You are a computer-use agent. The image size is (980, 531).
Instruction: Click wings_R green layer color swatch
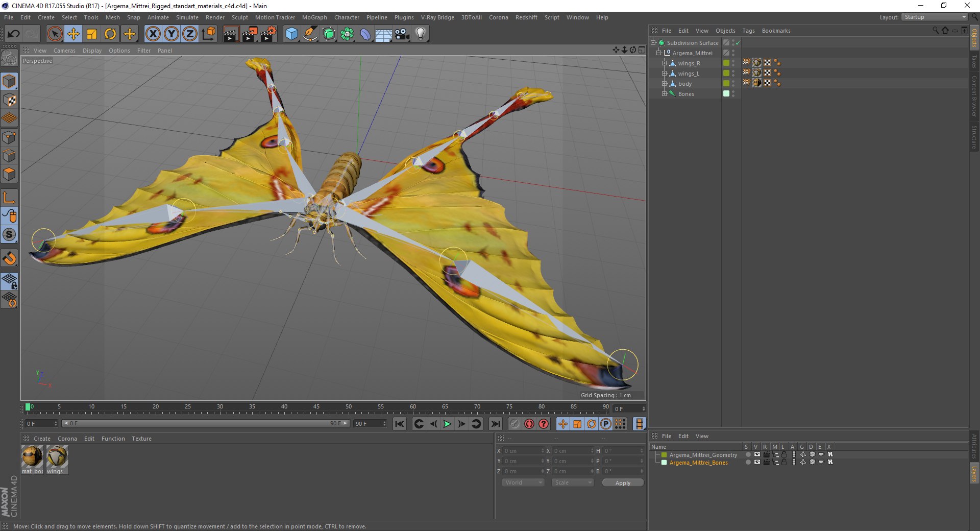(726, 63)
